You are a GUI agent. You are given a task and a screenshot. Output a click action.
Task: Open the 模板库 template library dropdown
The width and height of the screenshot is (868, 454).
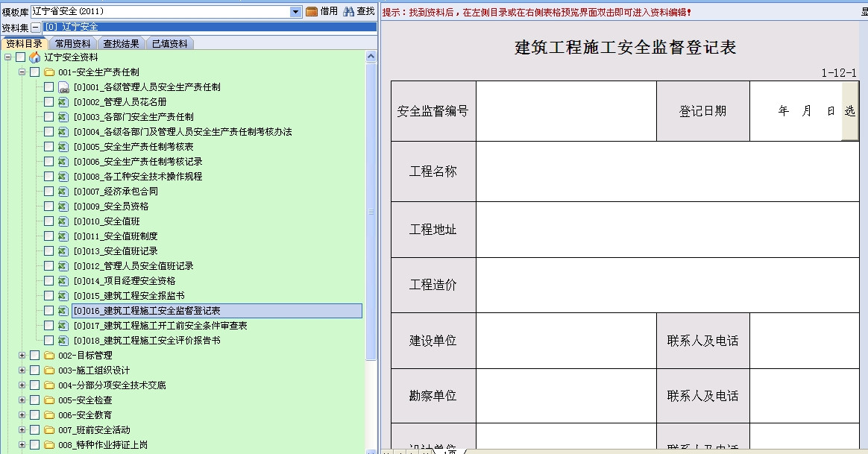[297, 11]
